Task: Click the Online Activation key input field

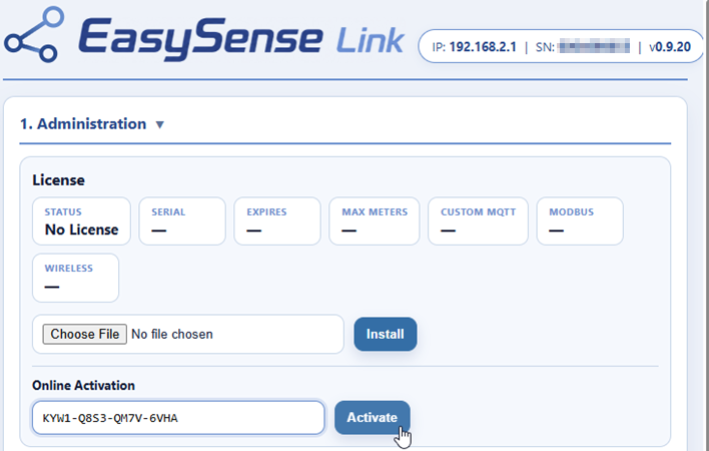Action: point(178,418)
